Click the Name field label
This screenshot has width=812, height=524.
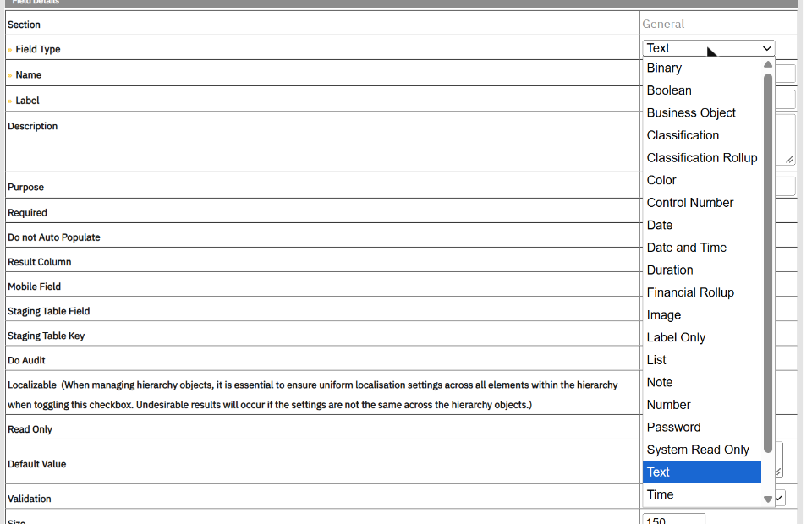[29, 75]
